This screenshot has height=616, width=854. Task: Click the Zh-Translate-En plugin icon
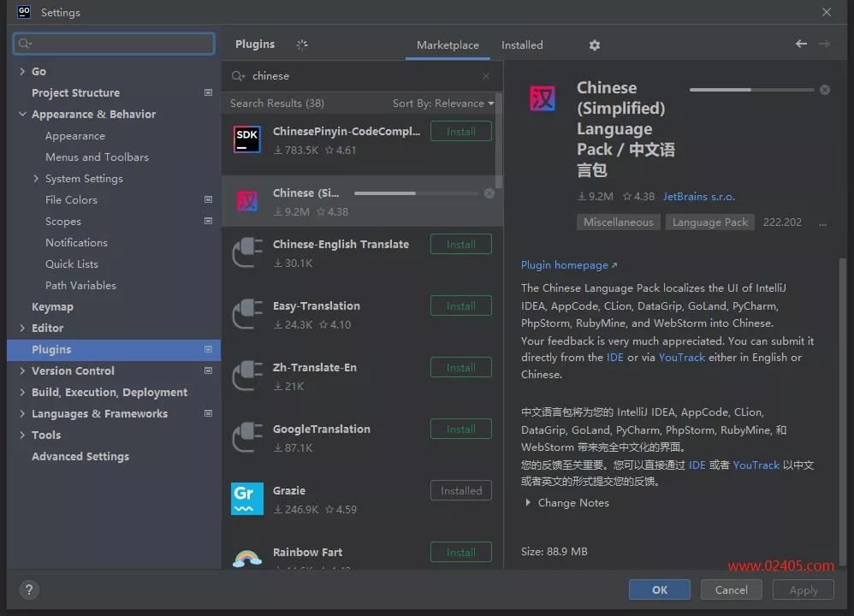(x=247, y=376)
